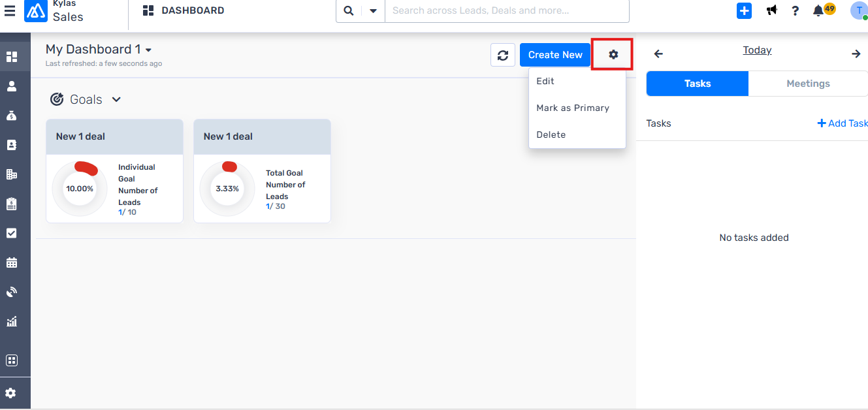Viewport: 868px width, 410px height.
Task: Open Deals money bag icon in sidebar
Action: (12, 116)
